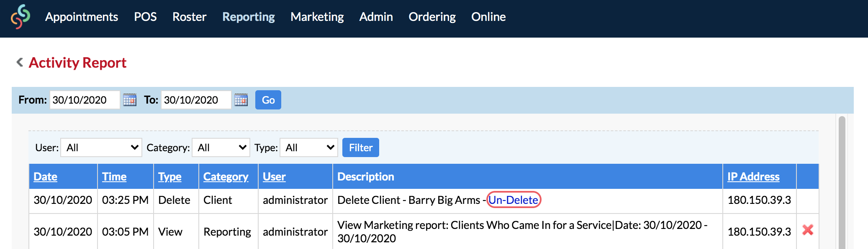Expand the Category filter dropdown
Image resolution: width=868 pixels, height=249 pixels.
221,147
